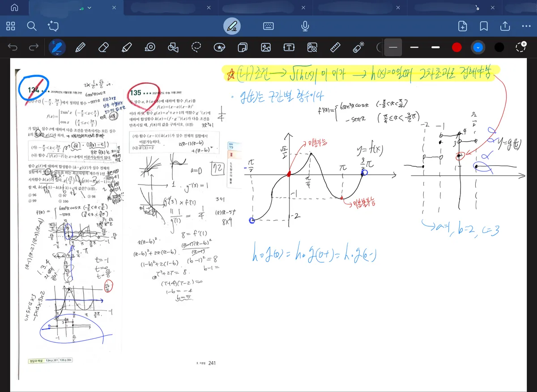Open the AI sparkle comment assistant
537x392 pixels.
(x=53, y=26)
